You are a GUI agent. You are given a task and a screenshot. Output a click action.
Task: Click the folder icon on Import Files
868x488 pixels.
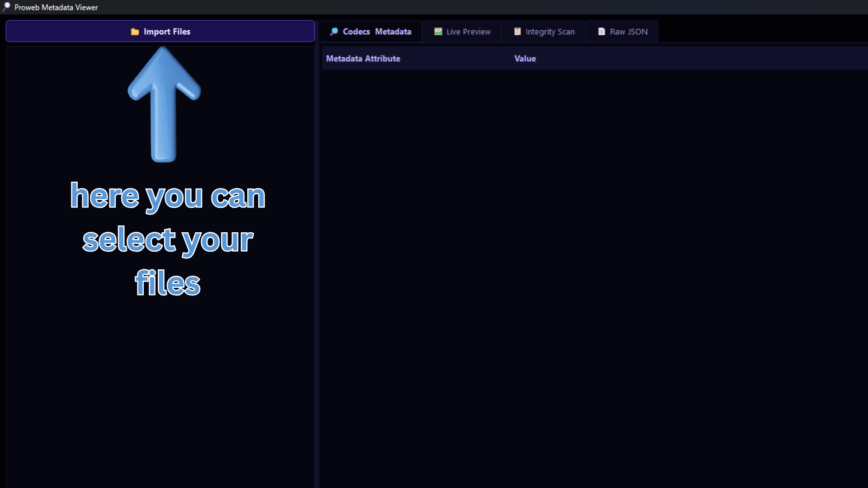(x=135, y=32)
